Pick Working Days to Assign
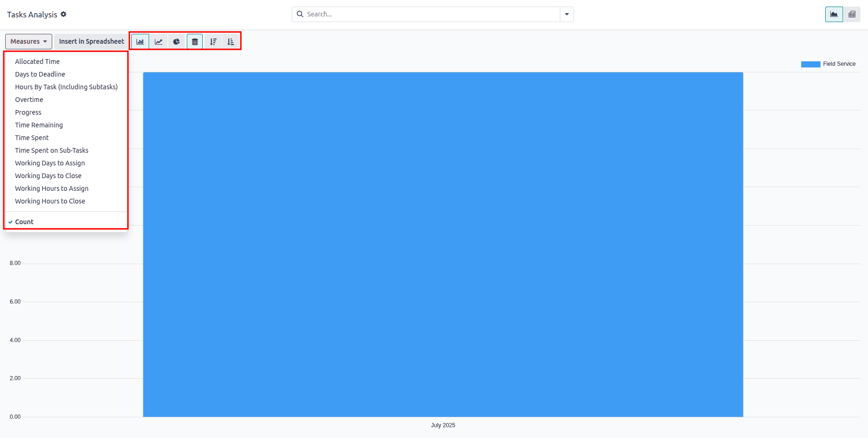 (66, 163)
